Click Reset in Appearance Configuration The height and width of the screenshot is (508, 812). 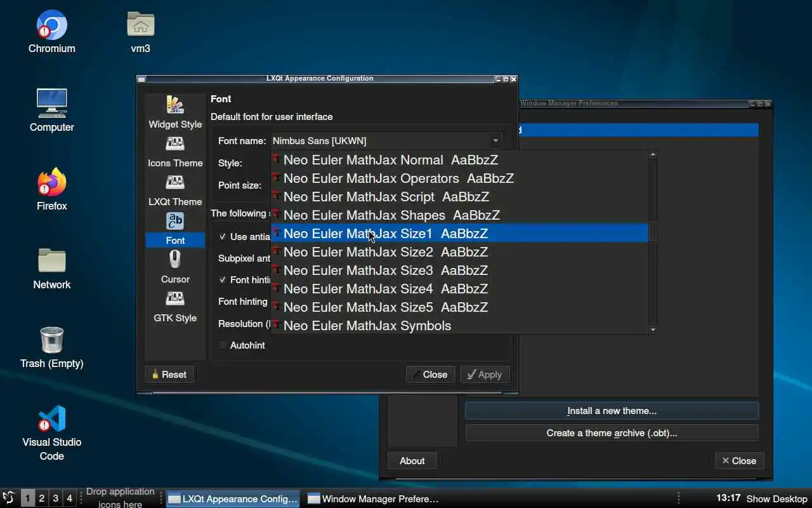click(x=169, y=375)
